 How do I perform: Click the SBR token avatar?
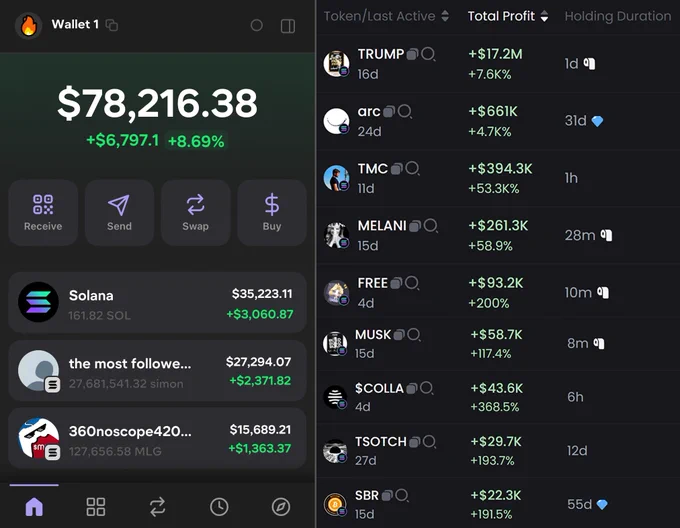tap(335, 504)
